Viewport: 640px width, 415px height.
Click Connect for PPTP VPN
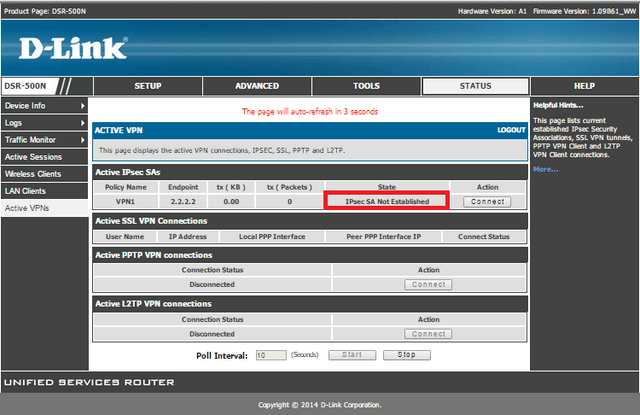428,284
